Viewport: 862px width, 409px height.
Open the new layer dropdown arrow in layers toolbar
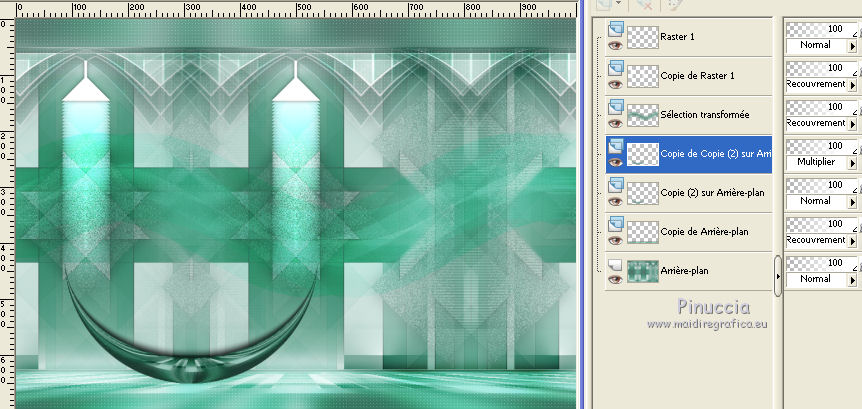pos(619,3)
